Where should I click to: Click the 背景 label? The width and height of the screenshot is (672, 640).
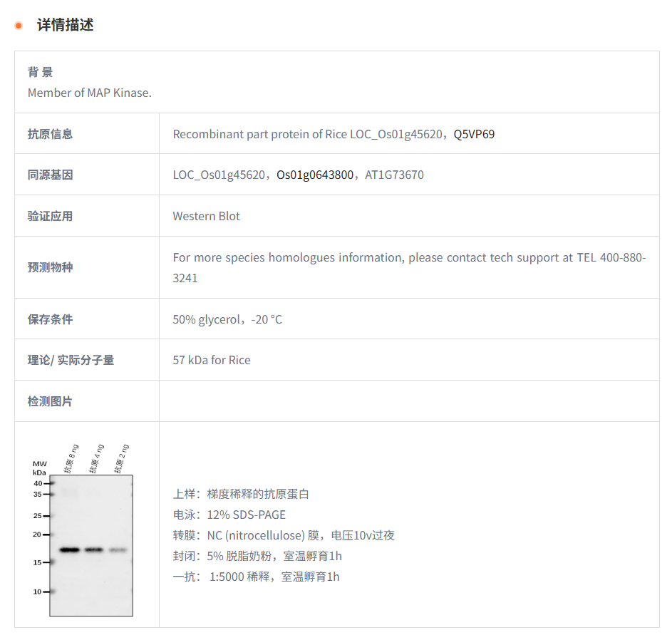click(40, 72)
